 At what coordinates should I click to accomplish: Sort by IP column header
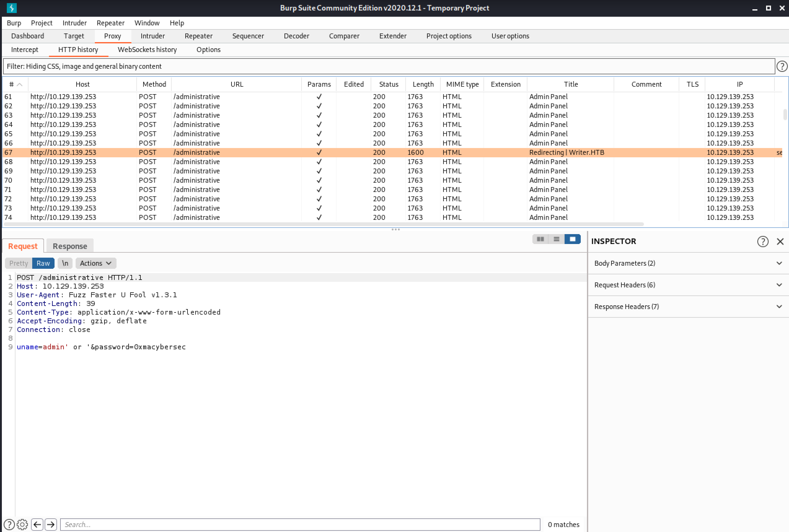pos(739,85)
